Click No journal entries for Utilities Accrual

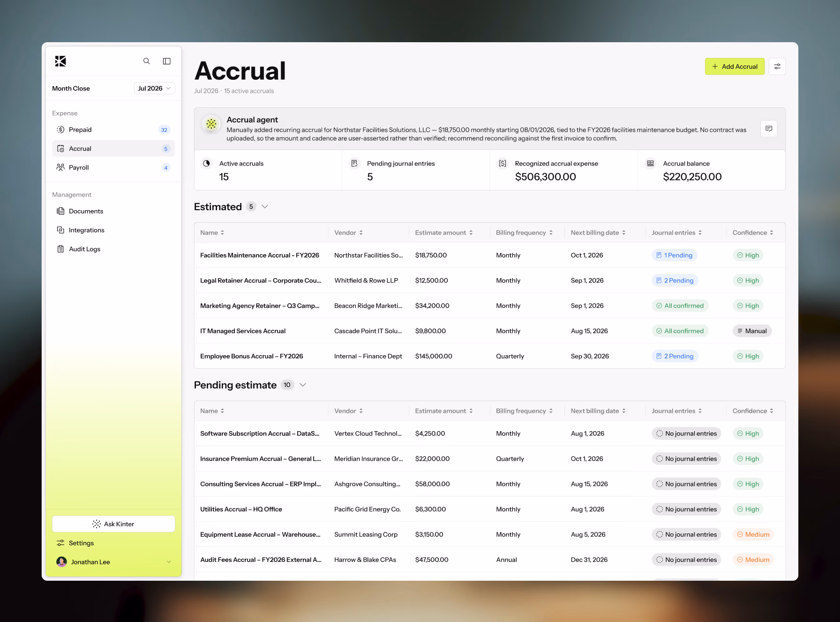click(x=686, y=509)
